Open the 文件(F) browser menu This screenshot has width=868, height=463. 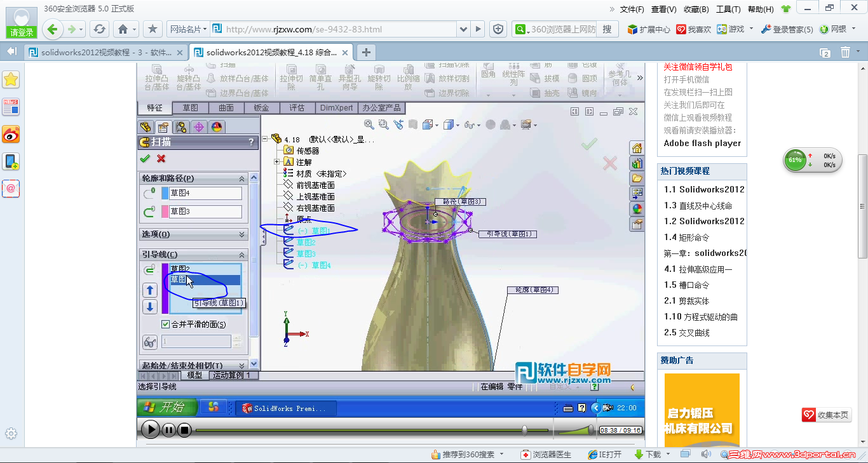pyautogui.click(x=632, y=10)
